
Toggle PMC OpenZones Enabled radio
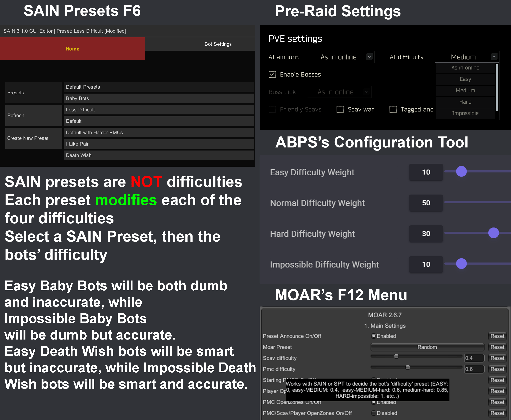coord(374,402)
